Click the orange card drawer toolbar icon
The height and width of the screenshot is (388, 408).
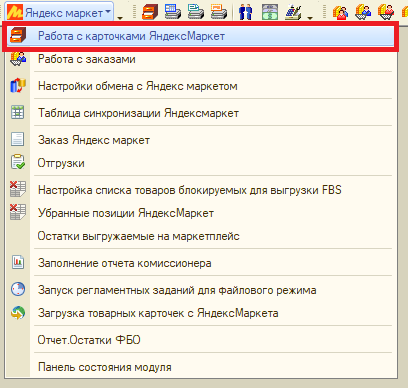click(x=150, y=12)
